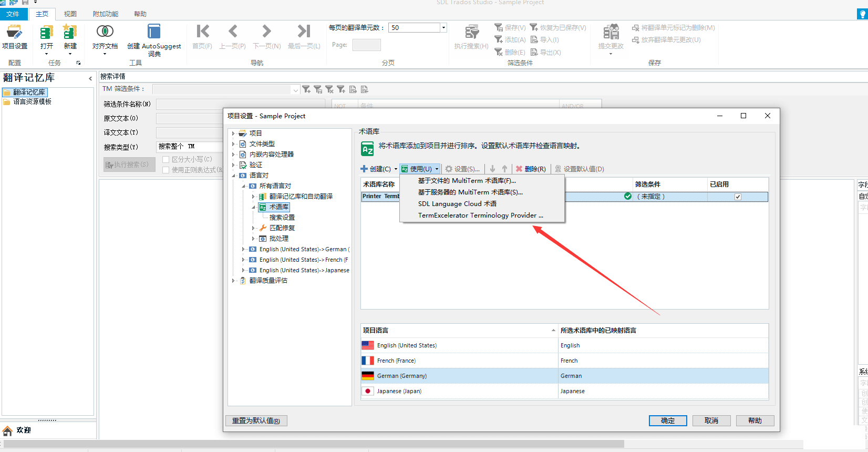Open 使用(U) dropdown button

(419, 169)
